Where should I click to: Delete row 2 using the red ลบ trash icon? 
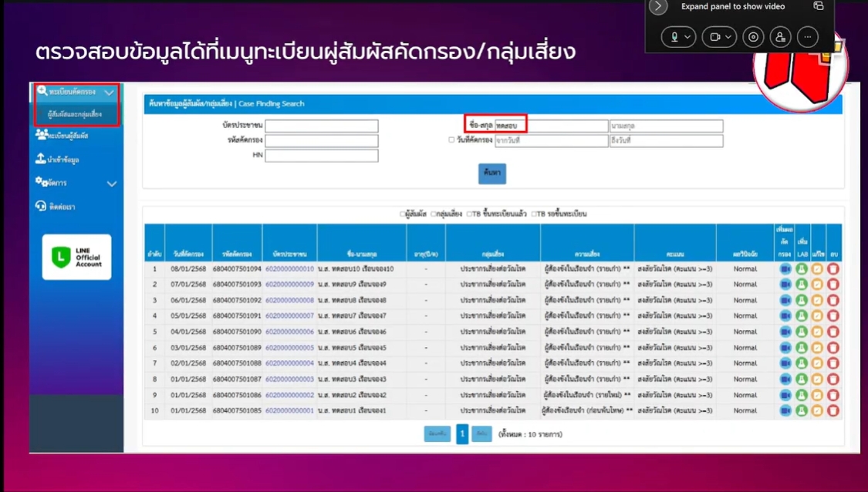pos(835,283)
